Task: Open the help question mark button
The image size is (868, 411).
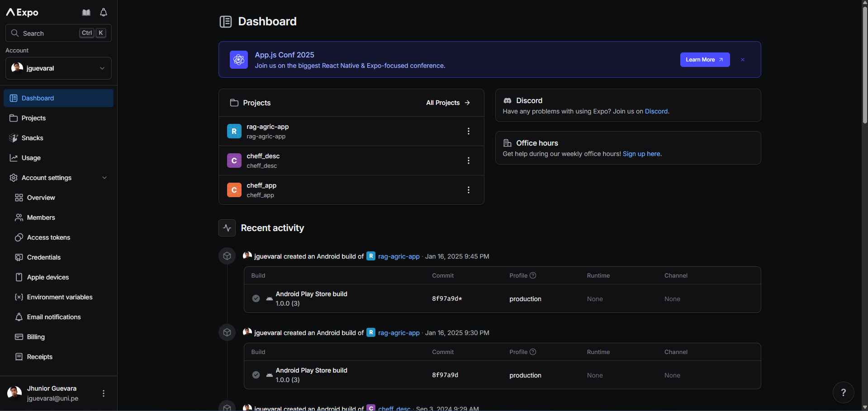Action: [x=843, y=392]
